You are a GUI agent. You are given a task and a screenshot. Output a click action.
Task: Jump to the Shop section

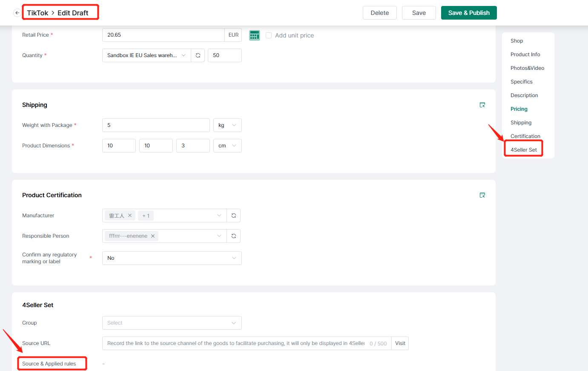pyautogui.click(x=517, y=41)
